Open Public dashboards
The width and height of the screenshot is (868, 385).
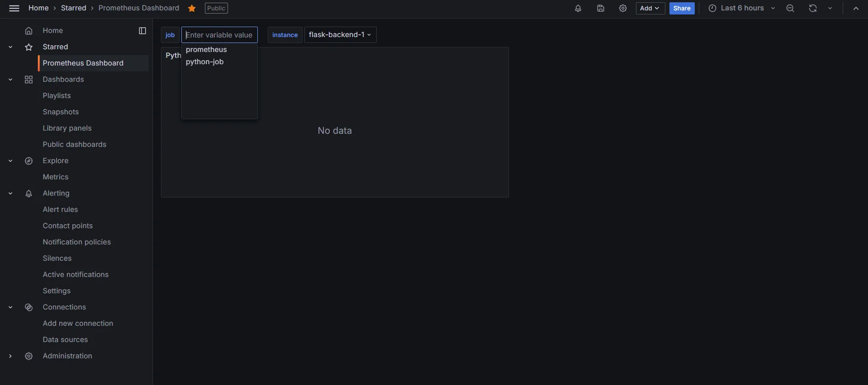pyautogui.click(x=75, y=145)
